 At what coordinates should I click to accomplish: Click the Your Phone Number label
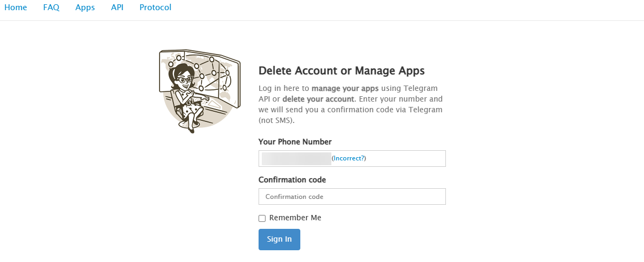point(295,142)
